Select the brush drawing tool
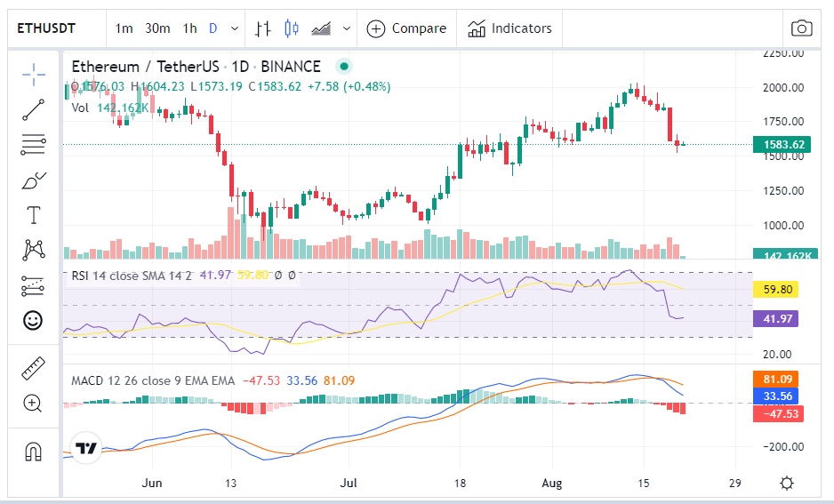Image resolution: width=834 pixels, height=504 pixels. tap(34, 180)
